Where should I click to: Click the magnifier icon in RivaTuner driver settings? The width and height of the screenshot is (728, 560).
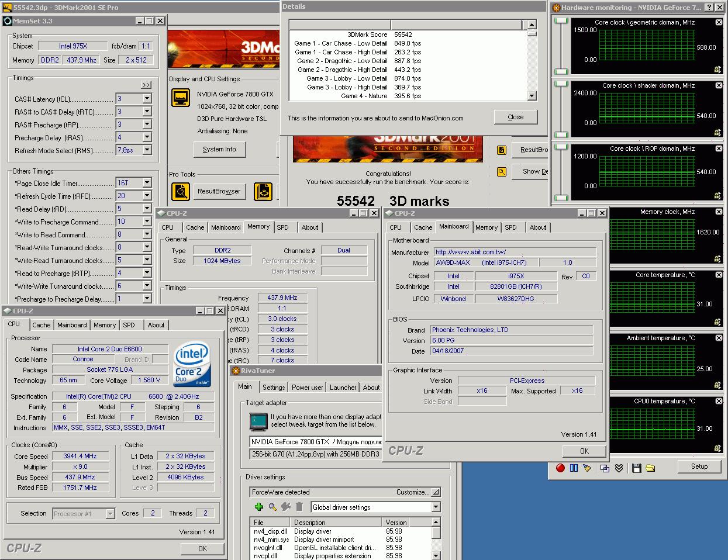point(272,507)
